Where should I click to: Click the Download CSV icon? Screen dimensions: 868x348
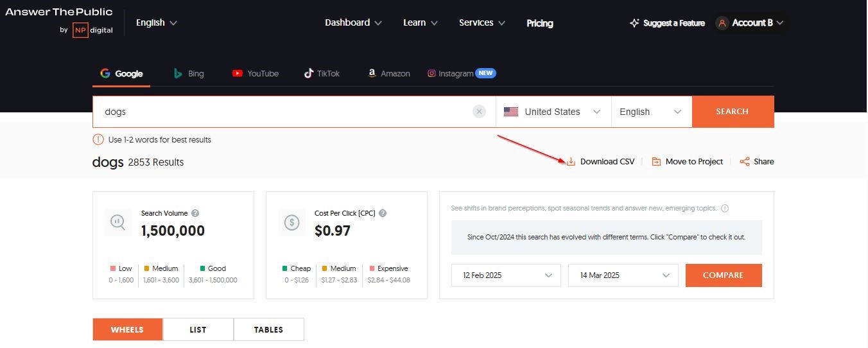571,162
